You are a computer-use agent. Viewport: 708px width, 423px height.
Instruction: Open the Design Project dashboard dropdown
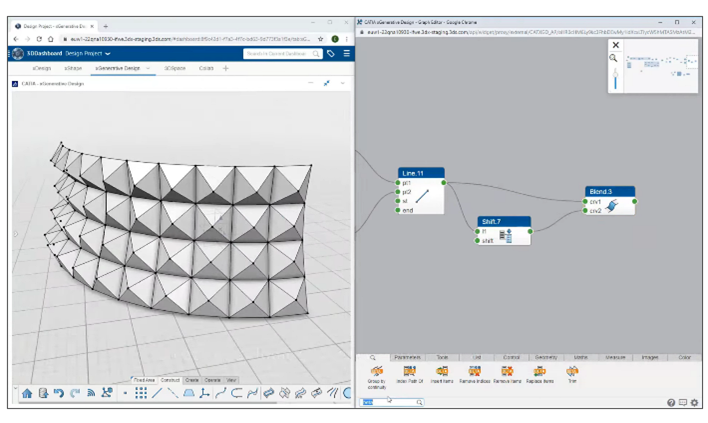pyautogui.click(x=107, y=54)
